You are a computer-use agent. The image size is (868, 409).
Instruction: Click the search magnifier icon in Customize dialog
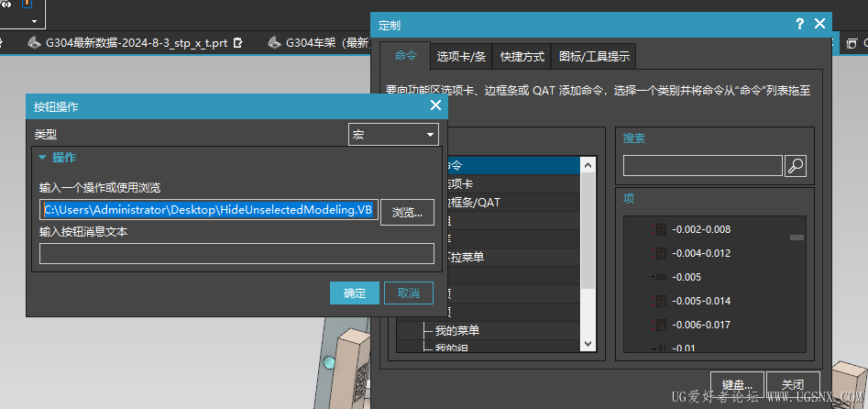796,166
